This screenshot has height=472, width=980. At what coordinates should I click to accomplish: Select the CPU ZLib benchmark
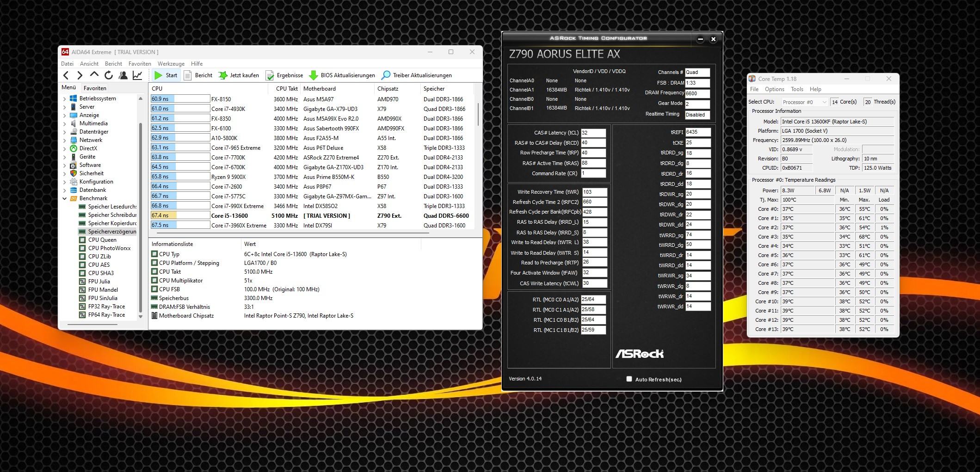99,257
